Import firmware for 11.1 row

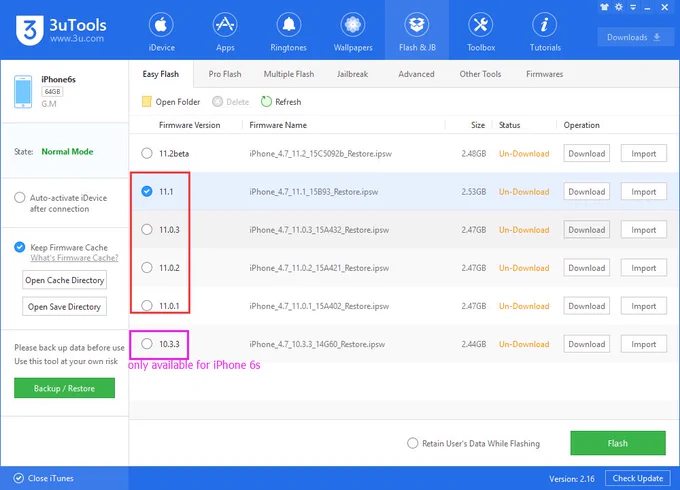point(644,191)
